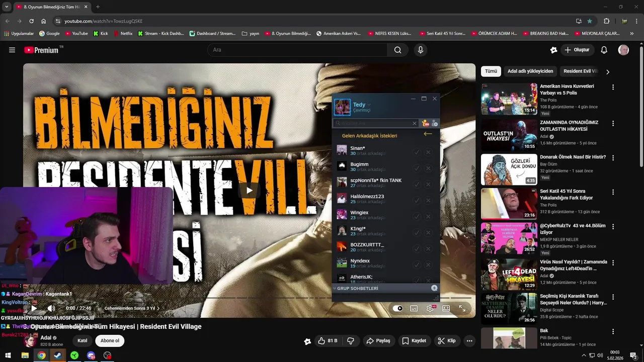This screenshot has width=644, height=362.
Task: Open options for the Left4Dead video
Action: coord(613,262)
